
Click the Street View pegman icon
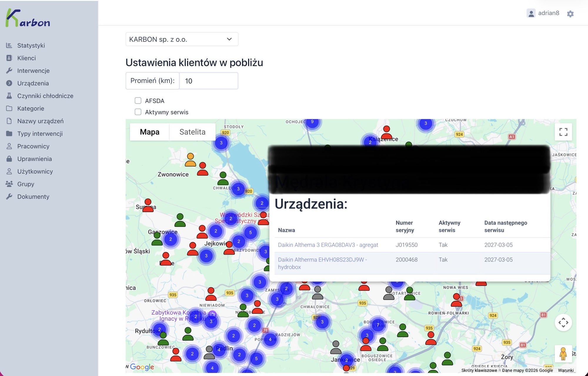(563, 354)
